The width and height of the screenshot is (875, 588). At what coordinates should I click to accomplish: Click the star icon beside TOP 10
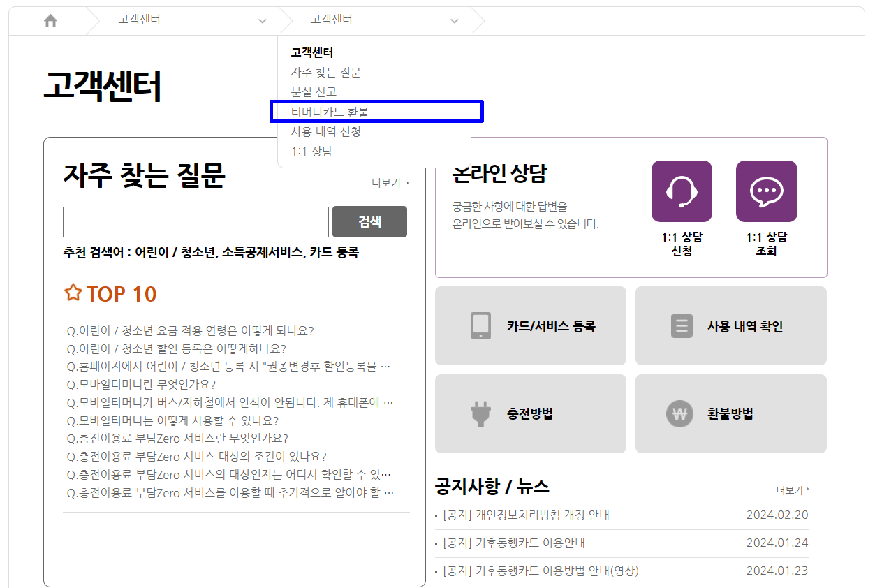click(x=73, y=293)
